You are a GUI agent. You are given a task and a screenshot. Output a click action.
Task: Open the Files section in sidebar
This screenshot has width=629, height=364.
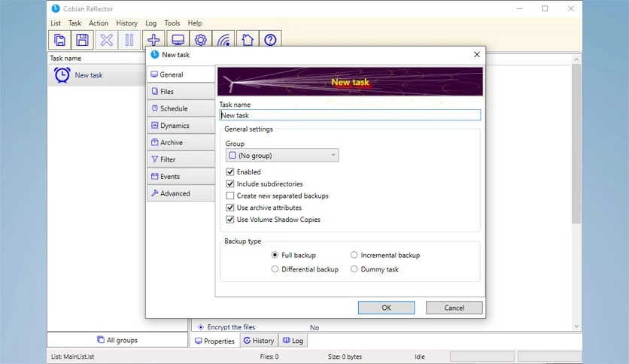click(x=181, y=92)
